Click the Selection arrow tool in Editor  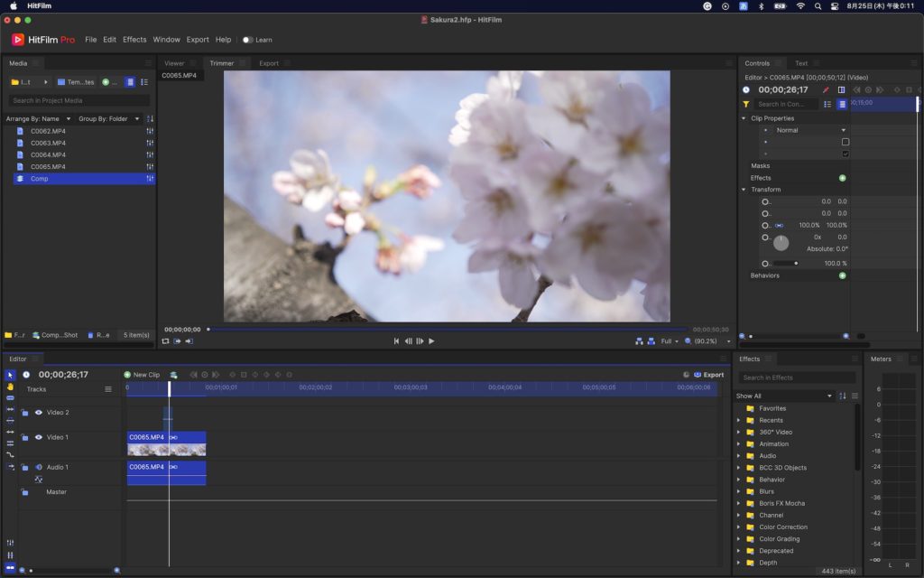pyautogui.click(x=10, y=375)
